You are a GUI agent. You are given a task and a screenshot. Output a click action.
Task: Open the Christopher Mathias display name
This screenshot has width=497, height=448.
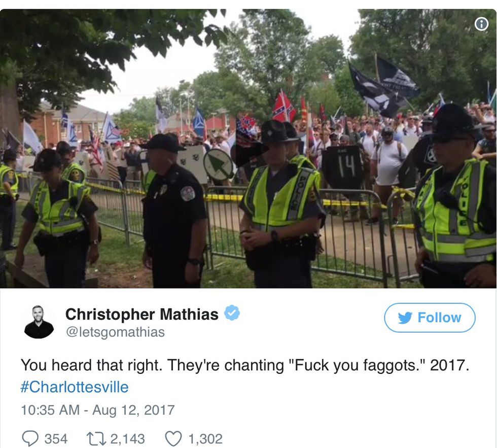pos(141,314)
